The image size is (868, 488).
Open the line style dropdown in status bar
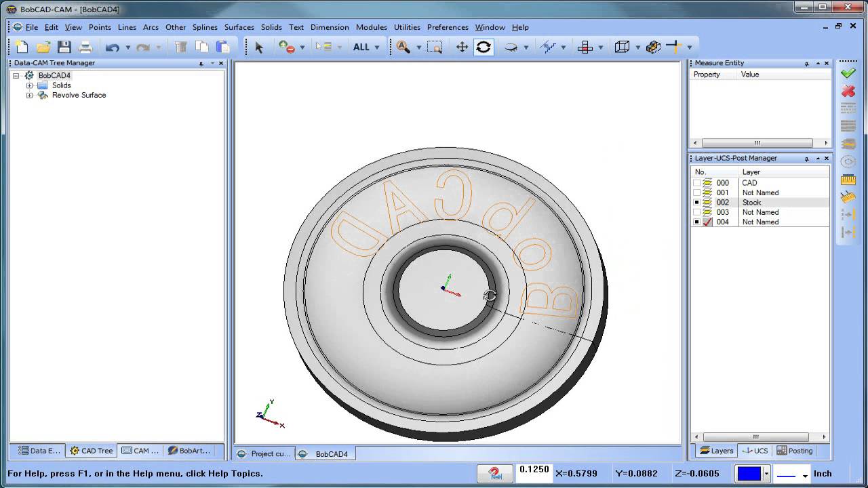[x=805, y=475]
